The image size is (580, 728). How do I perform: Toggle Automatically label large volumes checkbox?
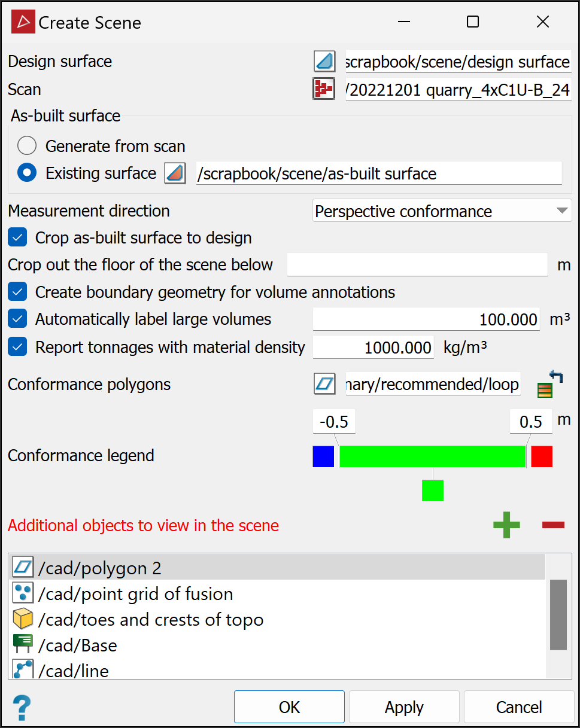tap(18, 319)
